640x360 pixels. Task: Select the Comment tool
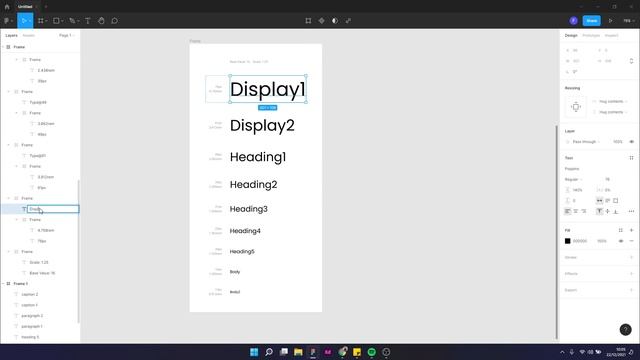point(115,21)
